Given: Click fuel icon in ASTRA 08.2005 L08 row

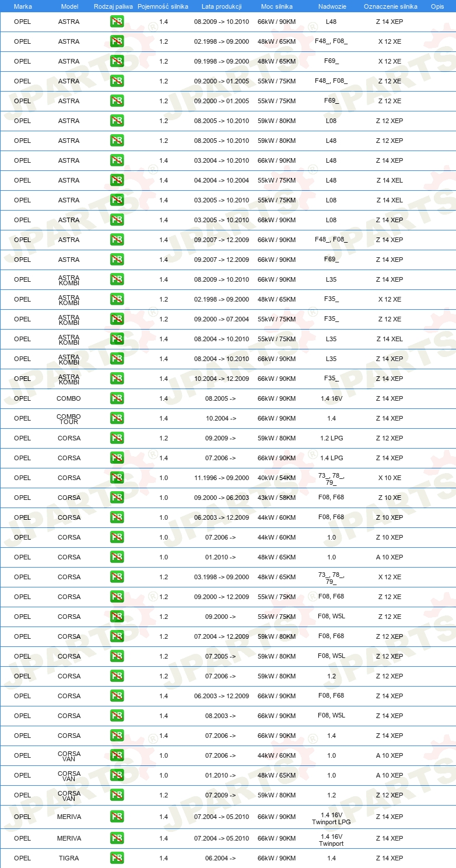Looking at the screenshot, I should [117, 121].
